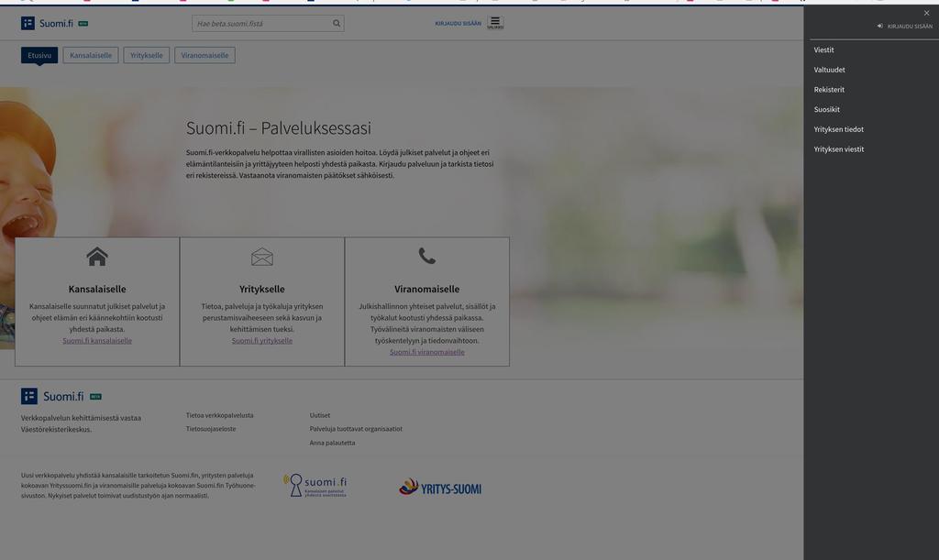Click the phone icon for Viranomaiselle
This screenshot has height=560, width=939.
click(427, 256)
